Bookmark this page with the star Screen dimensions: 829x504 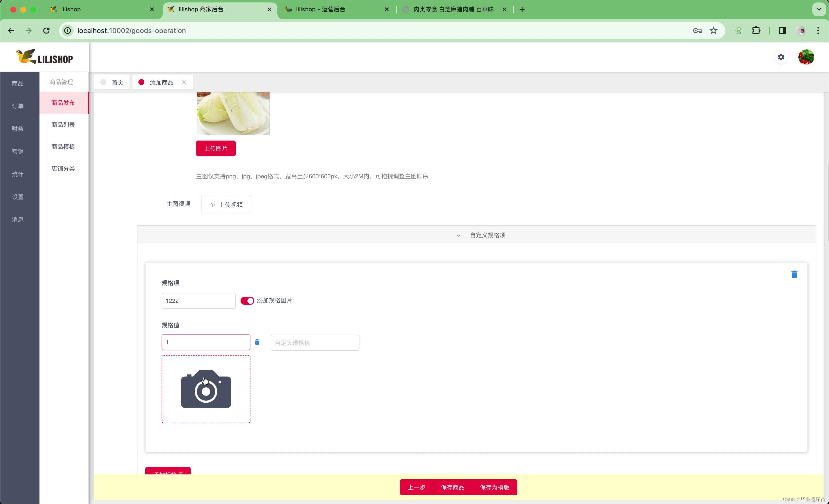(714, 31)
